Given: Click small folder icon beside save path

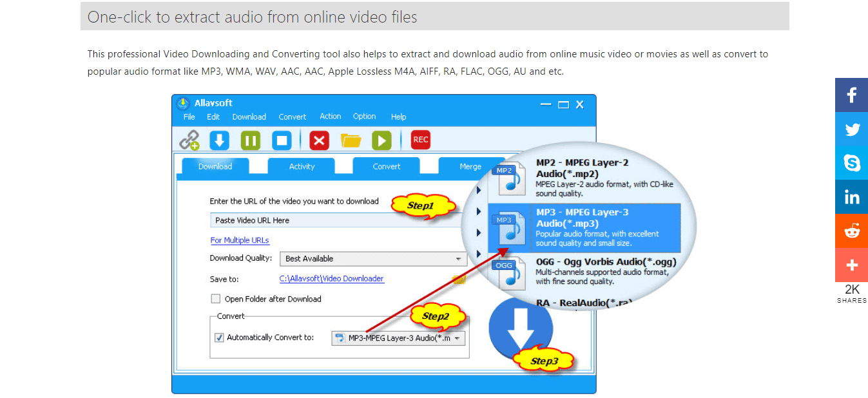Looking at the screenshot, I should (x=459, y=279).
